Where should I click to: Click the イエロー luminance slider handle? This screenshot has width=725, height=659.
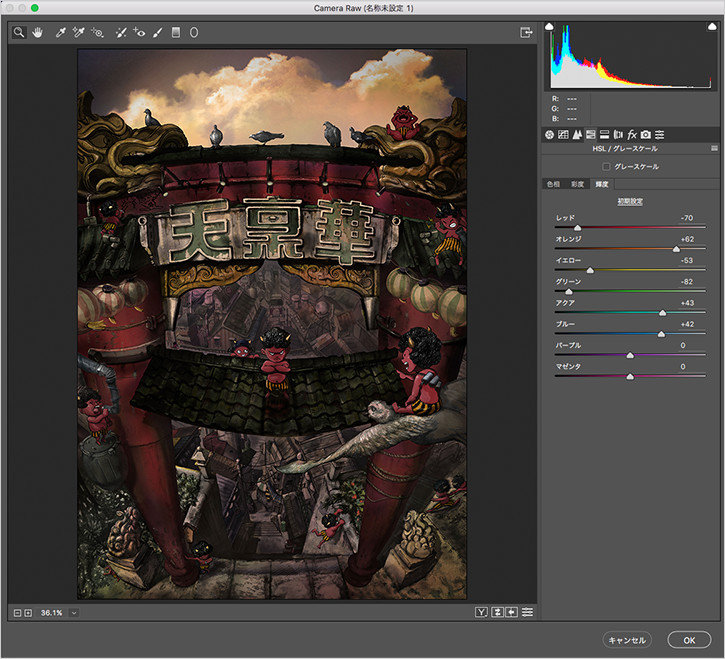coord(590,271)
